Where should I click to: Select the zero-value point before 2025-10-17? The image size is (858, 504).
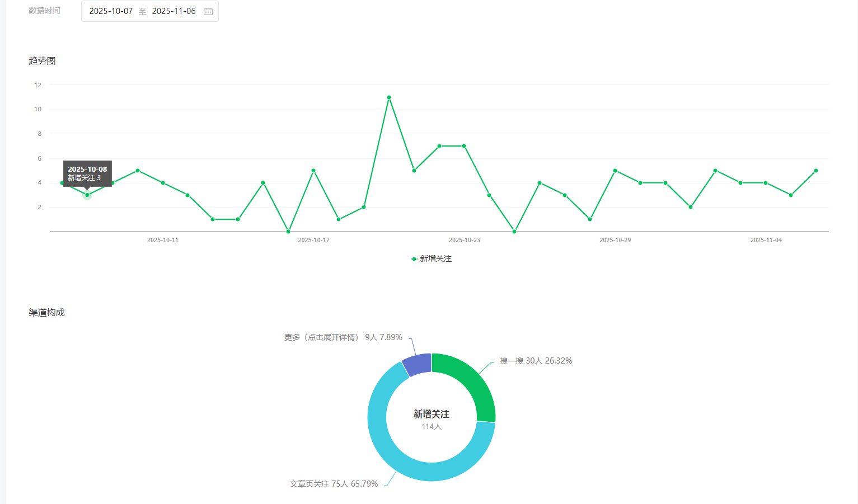pyautogui.click(x=288, y=232)
